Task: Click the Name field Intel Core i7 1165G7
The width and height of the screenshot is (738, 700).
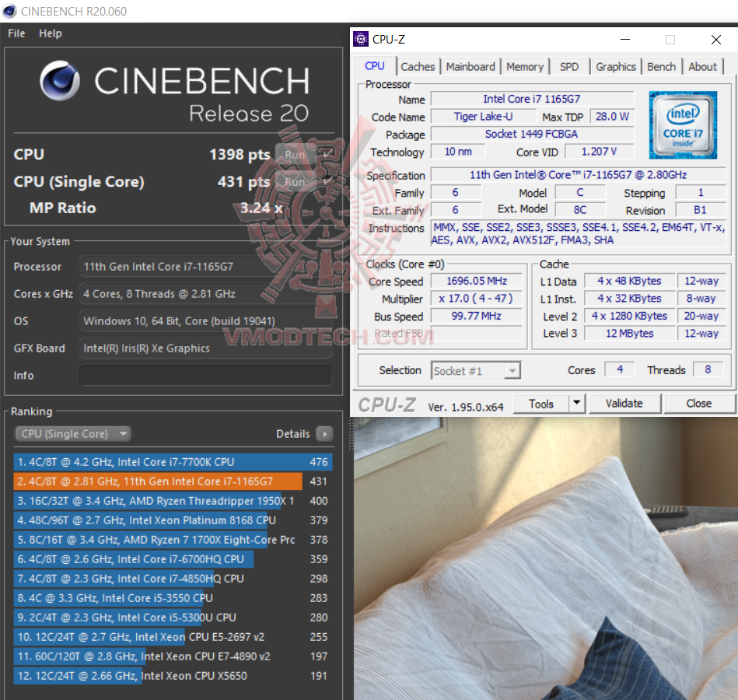Action: coord(532,99)
